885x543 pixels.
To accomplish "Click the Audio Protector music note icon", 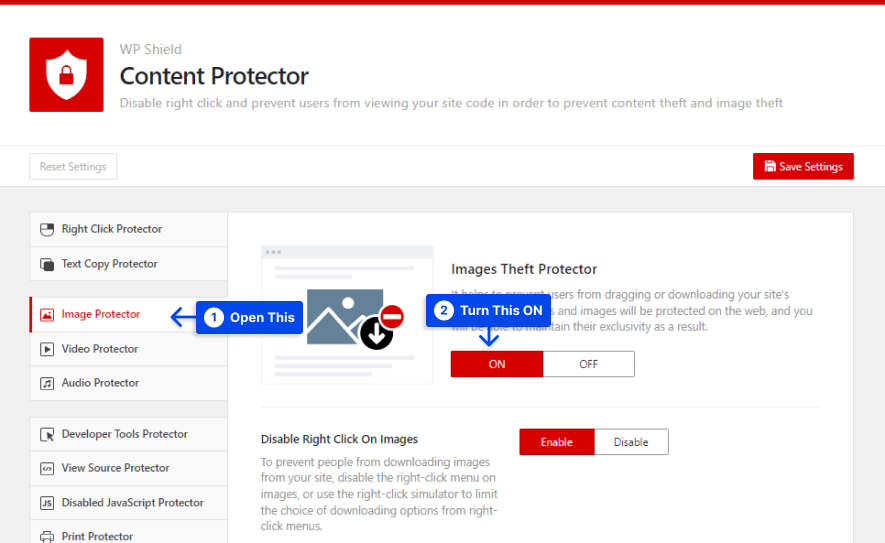I will point(47,383).
